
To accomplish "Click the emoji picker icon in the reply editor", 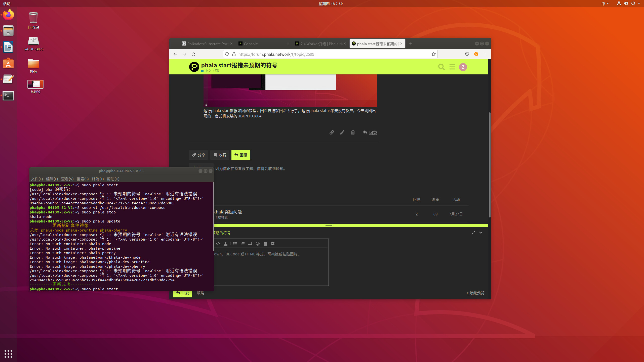I will click(258, 244).
